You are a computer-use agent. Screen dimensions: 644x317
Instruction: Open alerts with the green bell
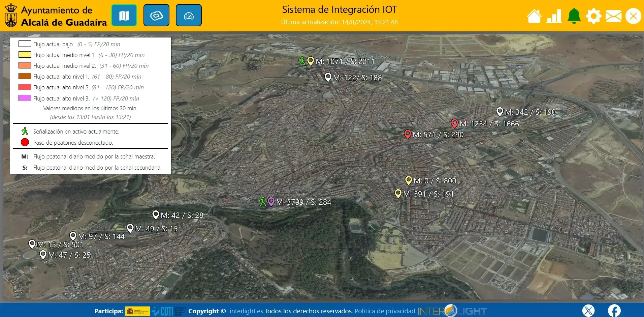click(x=574, y=16)
